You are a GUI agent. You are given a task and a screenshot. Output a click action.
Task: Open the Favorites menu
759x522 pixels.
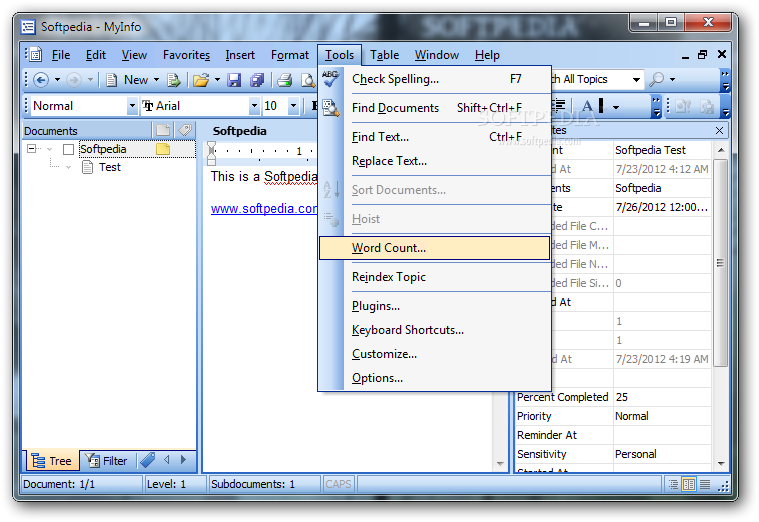point(186,55)
